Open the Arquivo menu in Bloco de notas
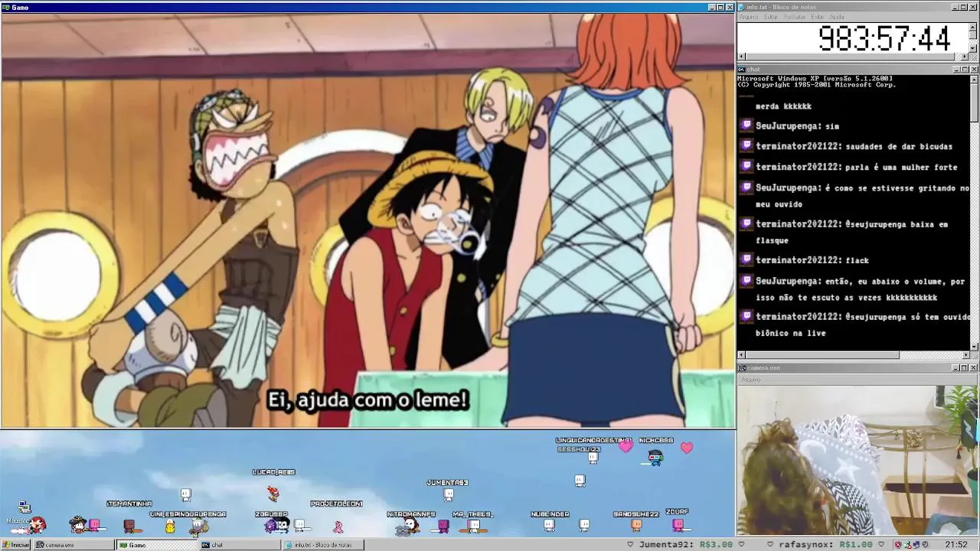Viewport: 980px width, 551px height. [x=748, y=17]
